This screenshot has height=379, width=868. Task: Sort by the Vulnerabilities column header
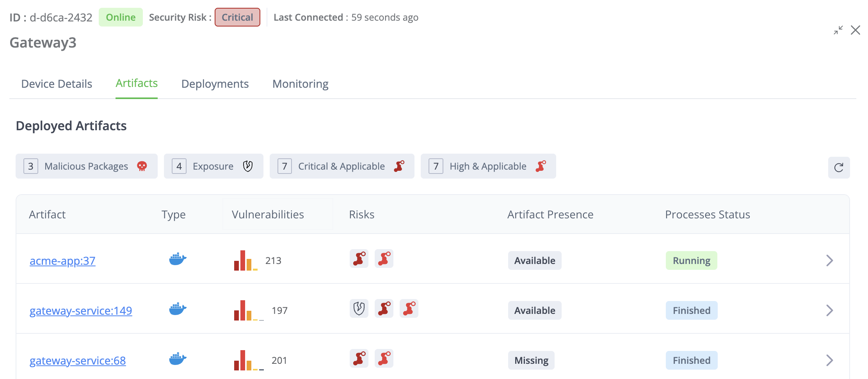pyautogui.click(x=268, y=214)
